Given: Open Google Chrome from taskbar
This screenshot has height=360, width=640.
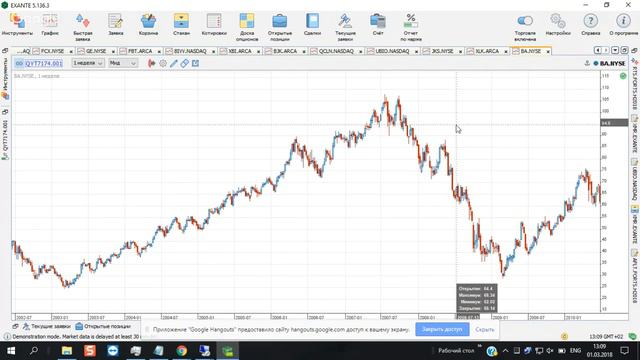Looking at the screenshot, I should click(x=182, y=351).
